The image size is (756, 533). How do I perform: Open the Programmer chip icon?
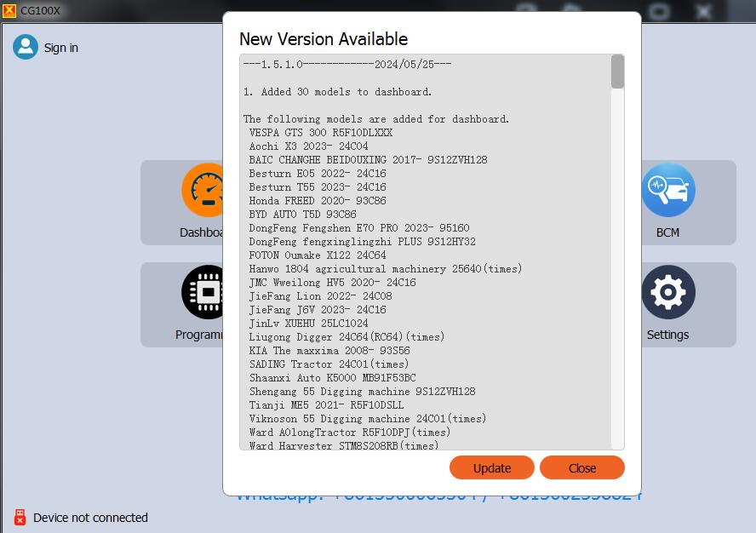click(203, 292)
